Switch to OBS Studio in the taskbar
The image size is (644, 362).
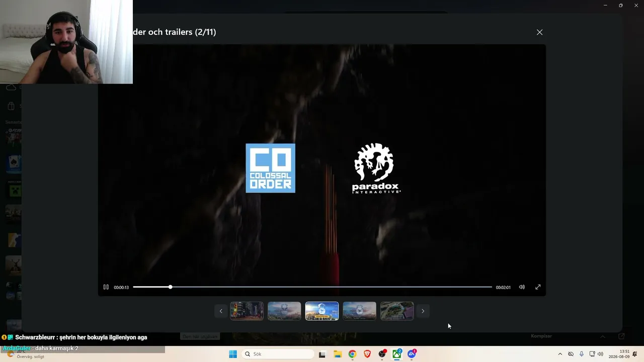point(382,354)
